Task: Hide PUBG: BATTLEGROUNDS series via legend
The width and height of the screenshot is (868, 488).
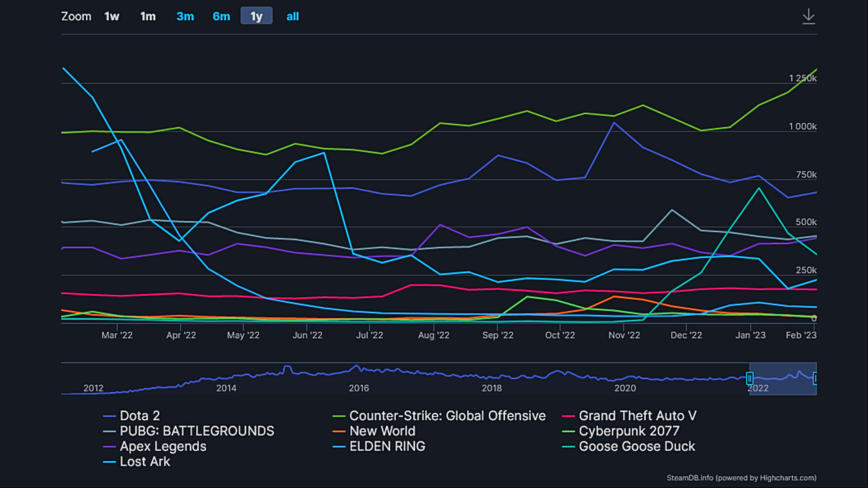Action: click(x=188, y=431)
